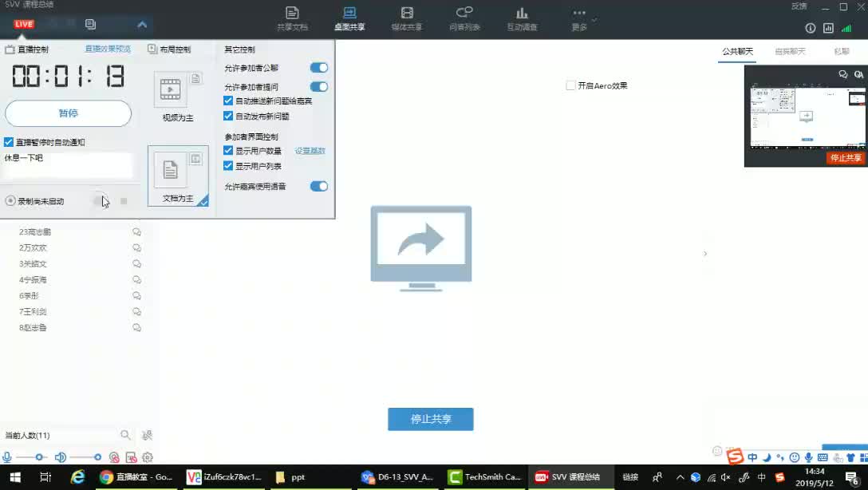Open the TechSmith Camtasia taskbar item
Viewport: 868px width, 490px height.
(x=484, y=477)
